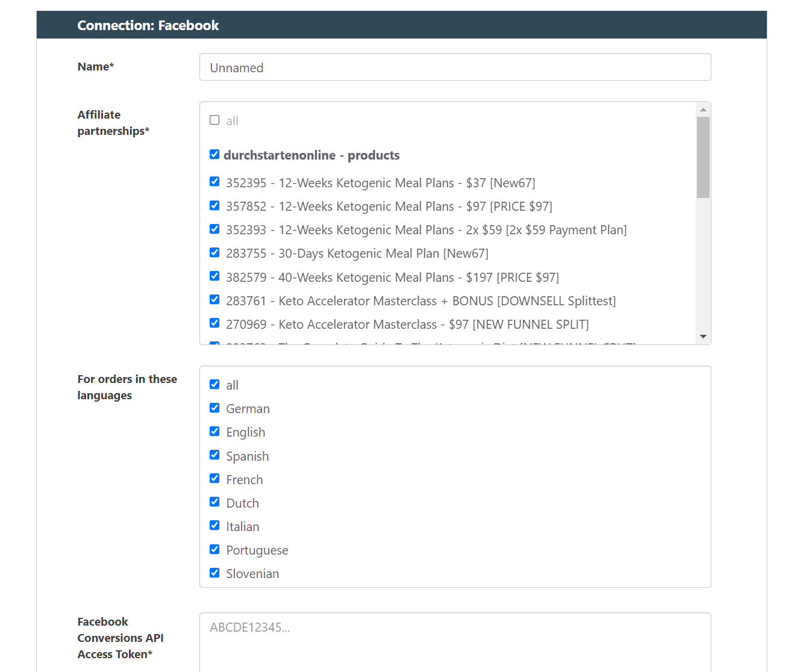Check the 'all' affiliate partnerships checkbox
The image size is (809, 672).
(x=214, y=120)
